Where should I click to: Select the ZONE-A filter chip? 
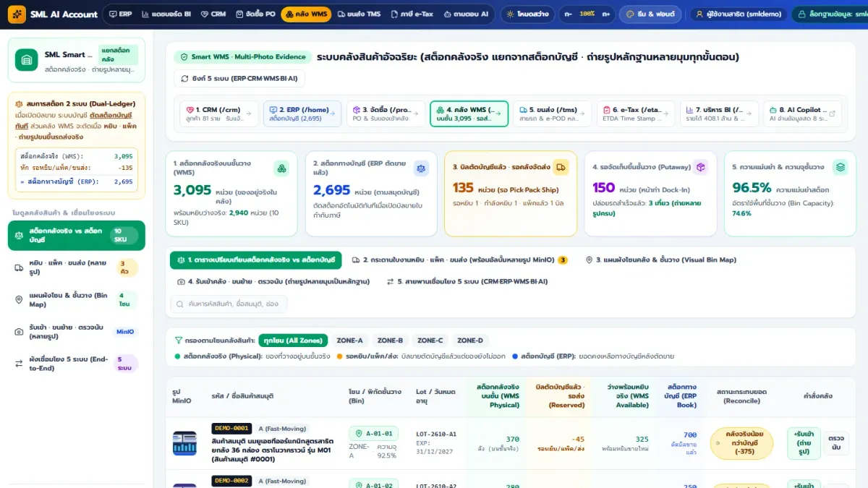(x=349, y=341)
